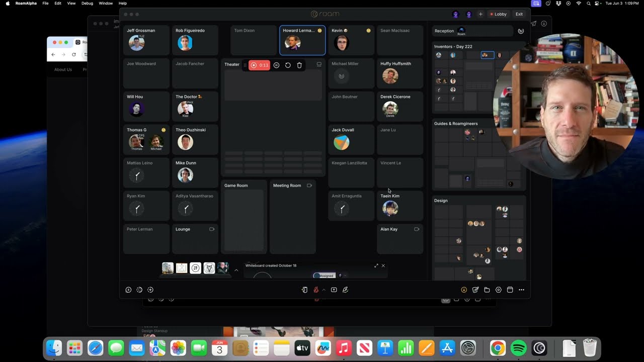Close the Whiteboard created October 18 panel

click(x=383, y=265)
